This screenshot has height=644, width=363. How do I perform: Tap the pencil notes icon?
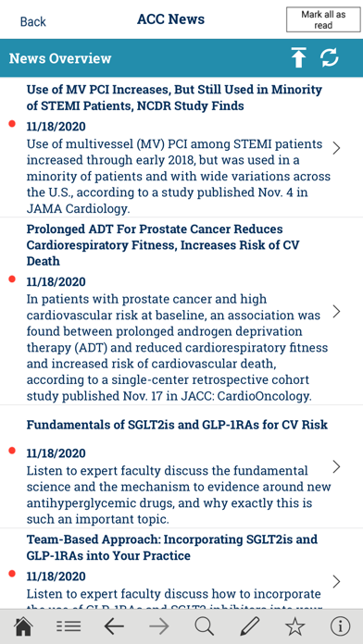click(x=249, y=626)
